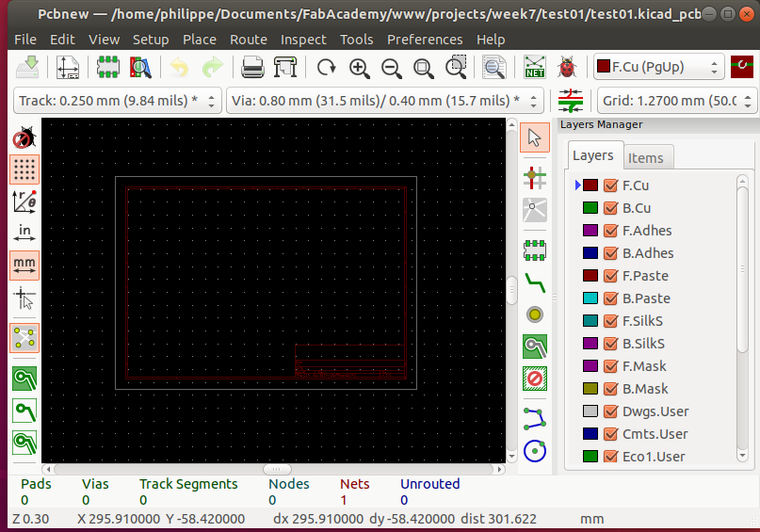This screenshot has height=532, width=760.
Task: Select the F.Mask layer name
Action: tap(644, 366)
